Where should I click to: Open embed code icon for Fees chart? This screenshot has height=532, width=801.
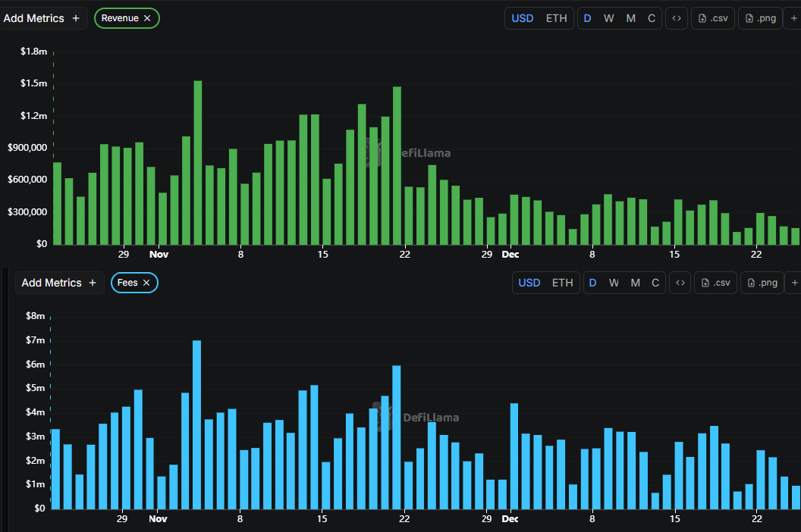(x=680, y=283)
